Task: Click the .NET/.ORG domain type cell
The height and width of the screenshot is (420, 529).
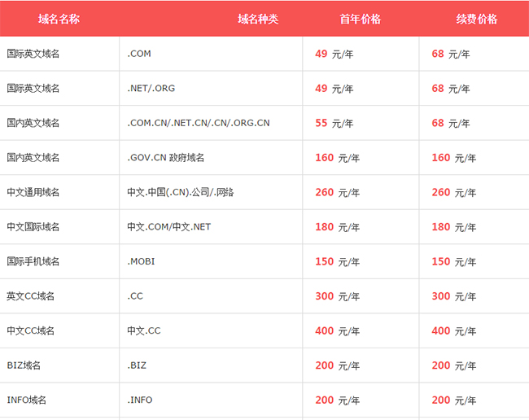Action: [151, 88]
